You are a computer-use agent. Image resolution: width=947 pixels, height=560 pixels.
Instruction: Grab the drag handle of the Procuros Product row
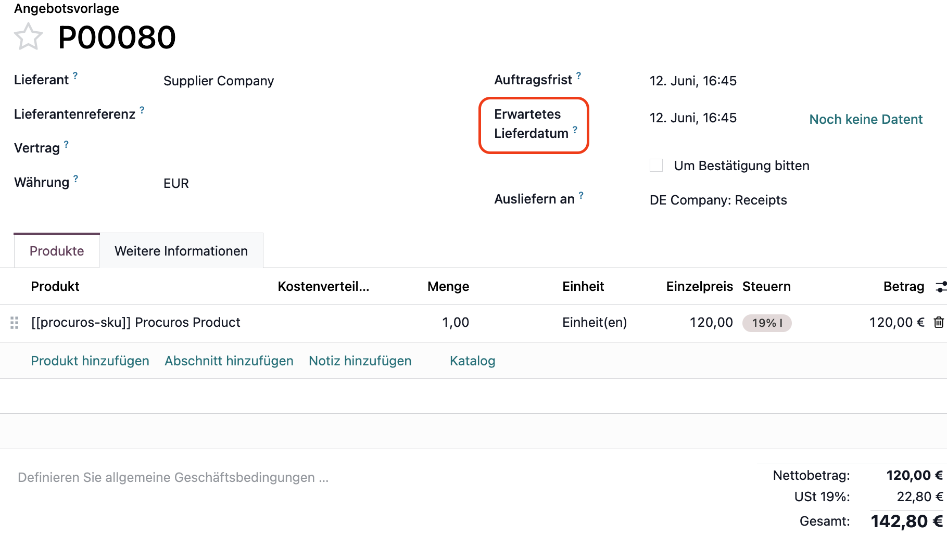pos(15,323)
